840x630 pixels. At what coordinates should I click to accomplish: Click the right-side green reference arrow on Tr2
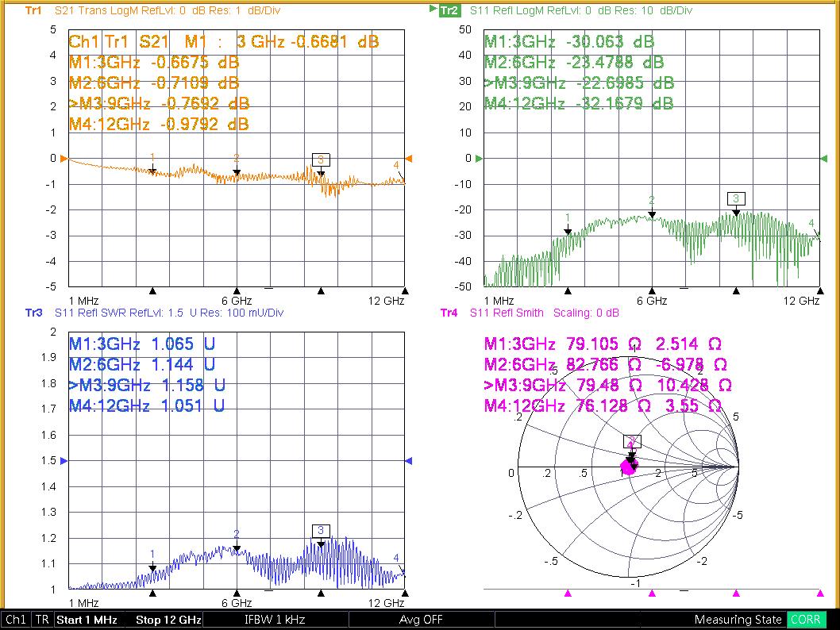tap(824, 159)
